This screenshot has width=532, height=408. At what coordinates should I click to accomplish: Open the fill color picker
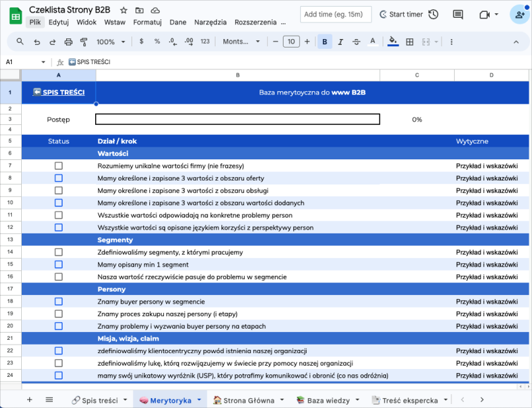point(393,42)
